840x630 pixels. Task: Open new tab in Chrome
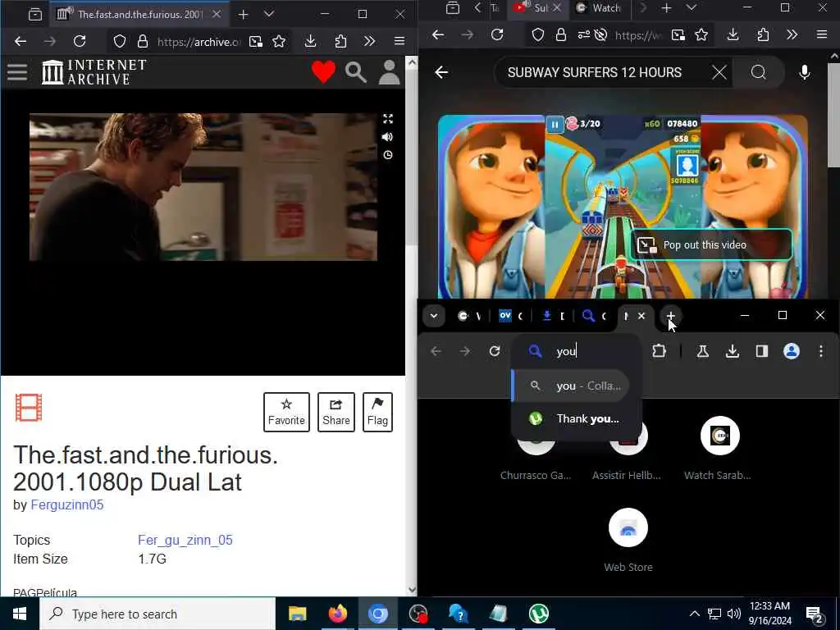pos(671,316)
